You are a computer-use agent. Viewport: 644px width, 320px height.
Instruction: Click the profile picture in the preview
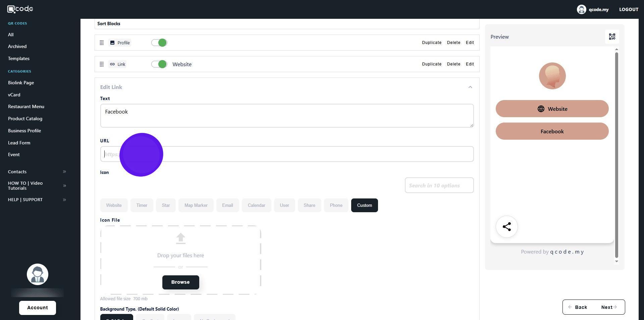coord(552,76)
